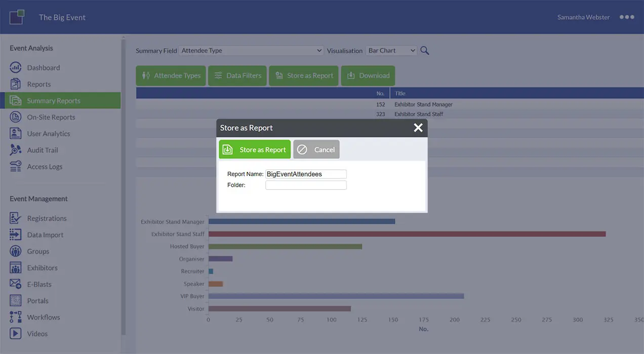Cancel the Store as Report dialog
This screenshot has height=354, width=644.
point(316,149)
